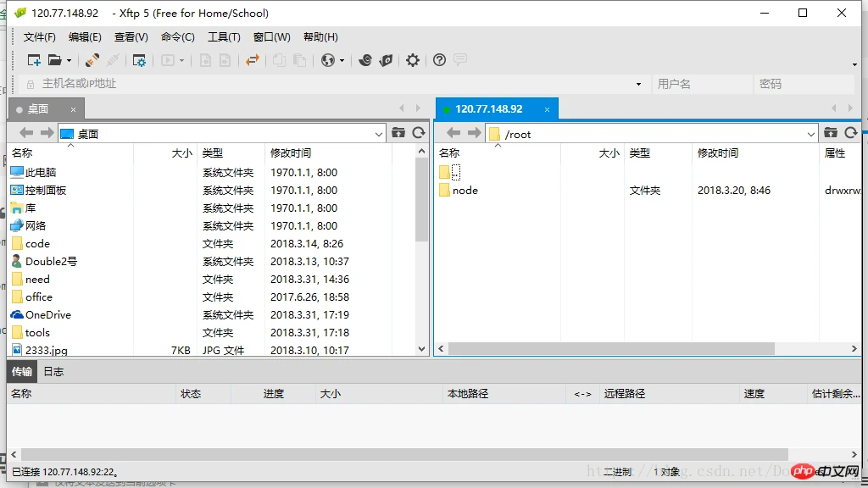
Task: Click the Reconnect plug icon
Action: click(x=92, y=60)
